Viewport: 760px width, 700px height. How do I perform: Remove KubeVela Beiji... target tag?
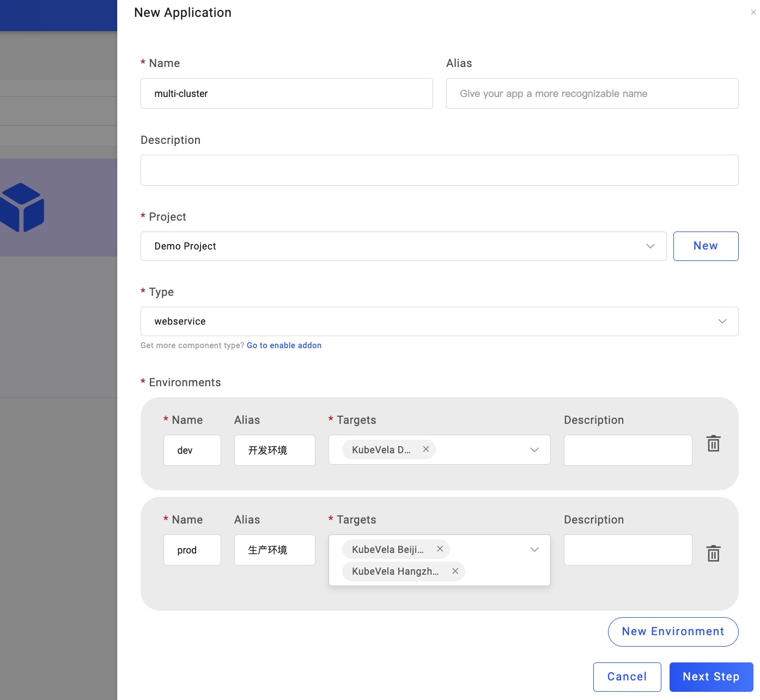[x=440, y=549]
